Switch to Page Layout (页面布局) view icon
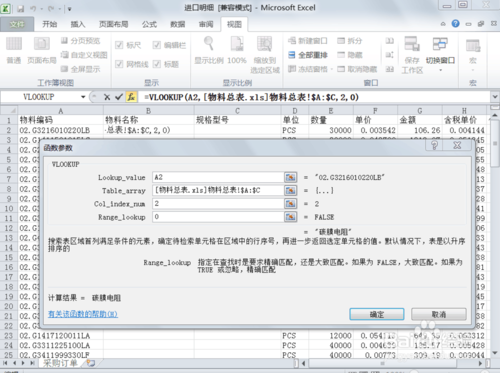Screen dimensions: 500x373 click(42, 44)
